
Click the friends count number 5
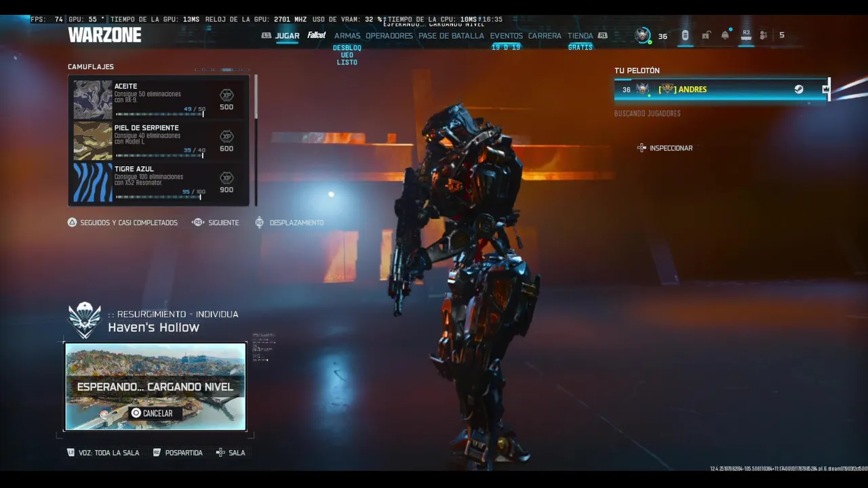tap(781, 35)
